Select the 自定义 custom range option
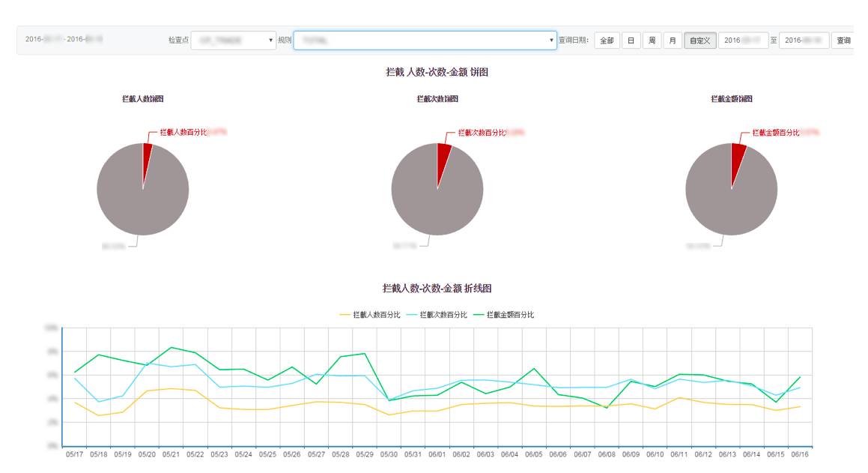Screen dimensions: 868x473 699,40
